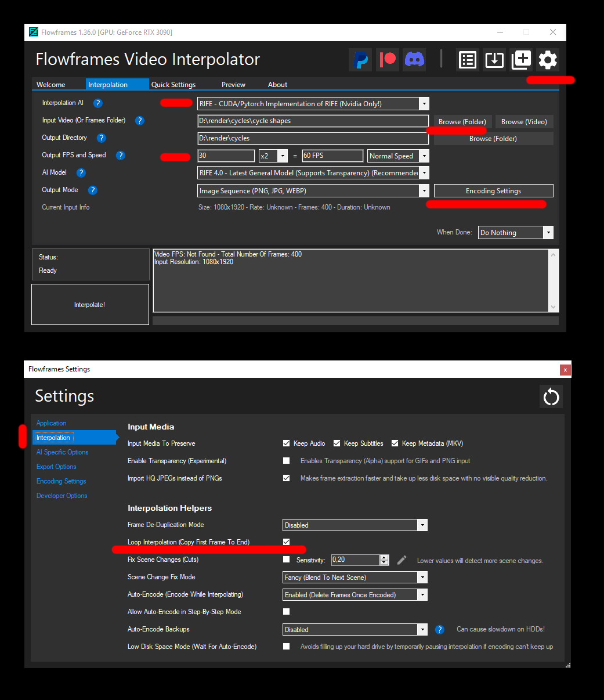Click the Encoding Settings button
Screen dimensions: 604x700
pos(493,191)
